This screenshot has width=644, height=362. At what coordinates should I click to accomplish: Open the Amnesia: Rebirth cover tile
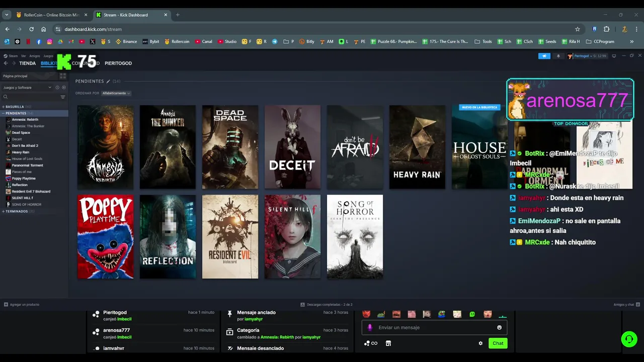106,147
